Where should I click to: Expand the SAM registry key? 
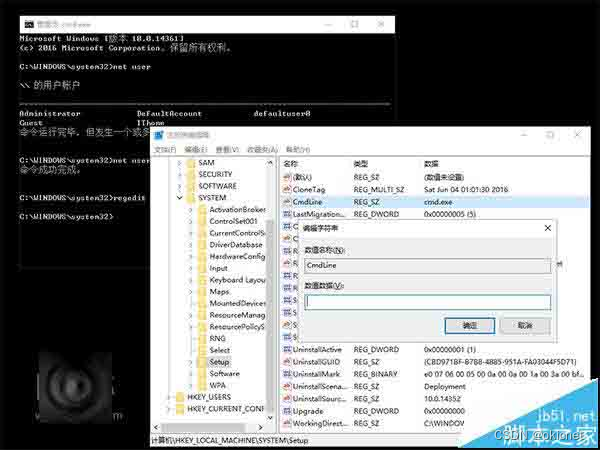pyautogui.click(x=179, y=163)
